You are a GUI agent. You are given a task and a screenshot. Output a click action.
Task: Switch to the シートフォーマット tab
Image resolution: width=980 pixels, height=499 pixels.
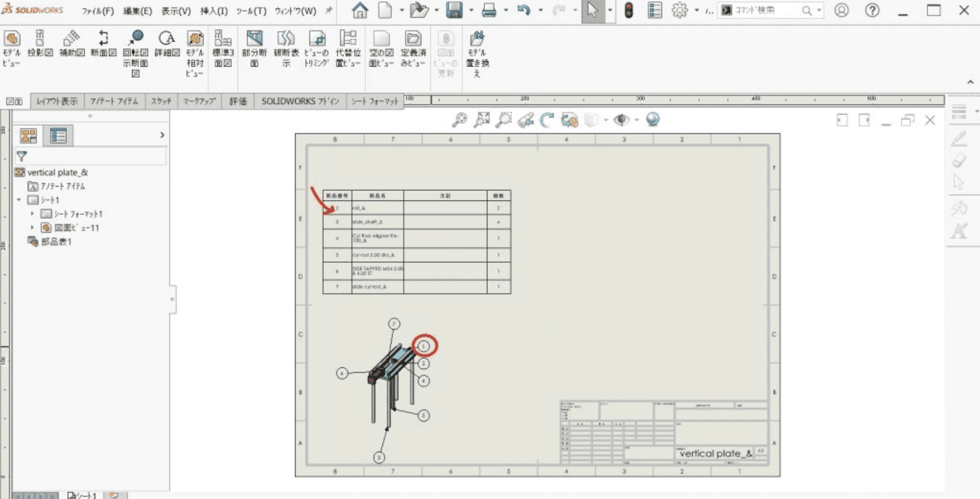click(x=375, y=101)
